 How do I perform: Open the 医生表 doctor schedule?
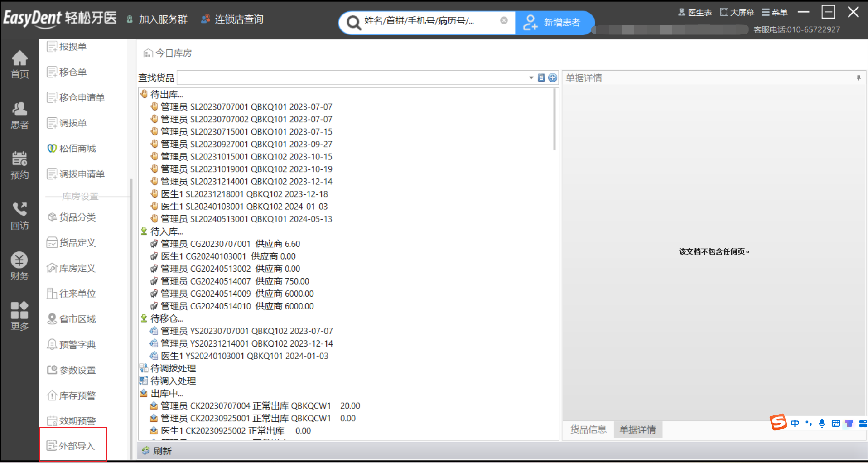(x=695, y=12)
